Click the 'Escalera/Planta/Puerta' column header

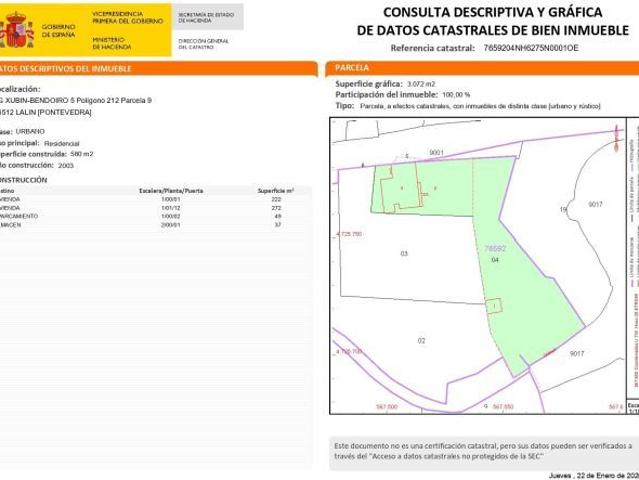pyautogui.click(x=171, y=191)
